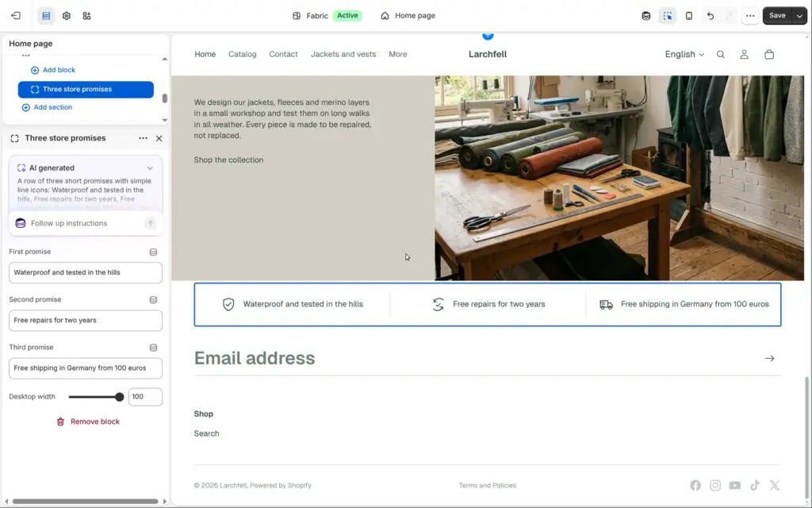
Task: Open the AI sidekick face icon
Action: (645, 16)
